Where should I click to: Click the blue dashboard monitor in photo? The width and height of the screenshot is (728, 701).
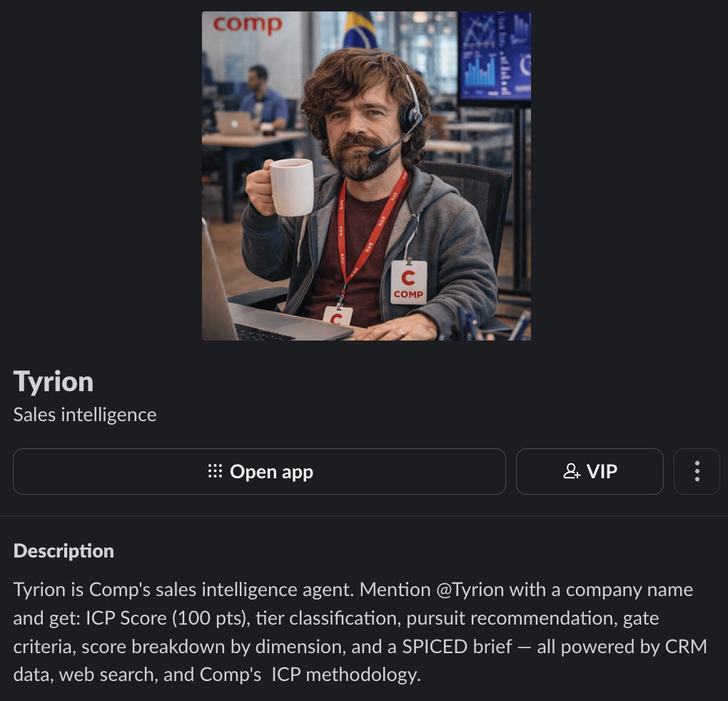[495, 56]
